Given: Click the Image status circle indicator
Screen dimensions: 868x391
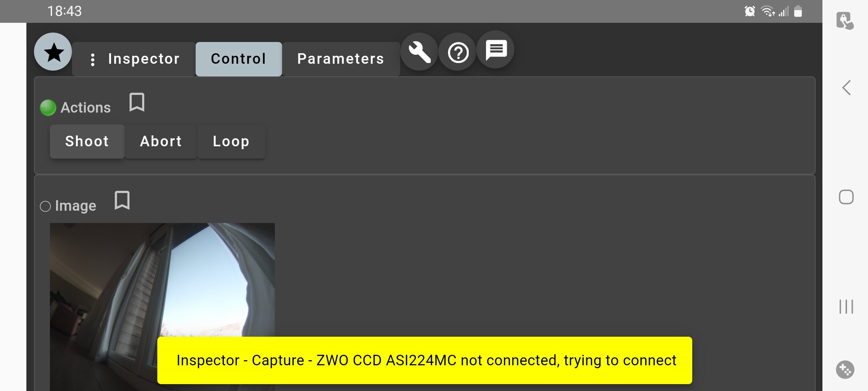Looking at the screenshot, I should coord(45,206).
